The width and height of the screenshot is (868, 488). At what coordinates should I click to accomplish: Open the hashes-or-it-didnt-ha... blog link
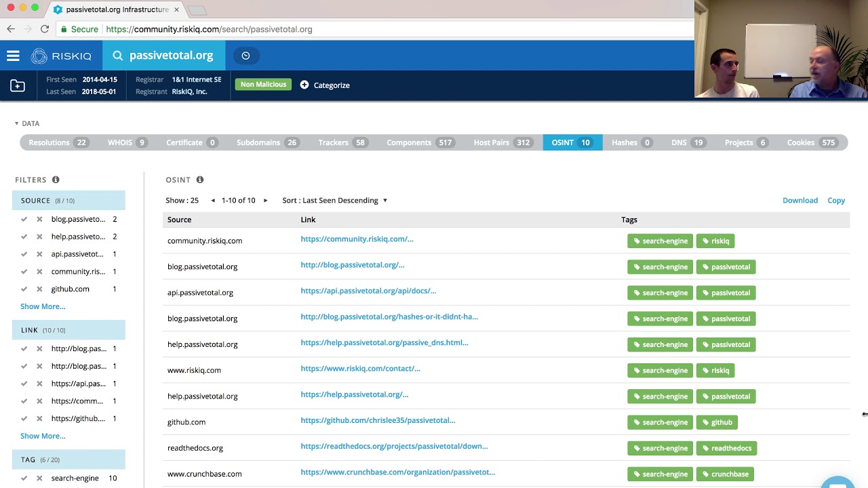(389, 317)
